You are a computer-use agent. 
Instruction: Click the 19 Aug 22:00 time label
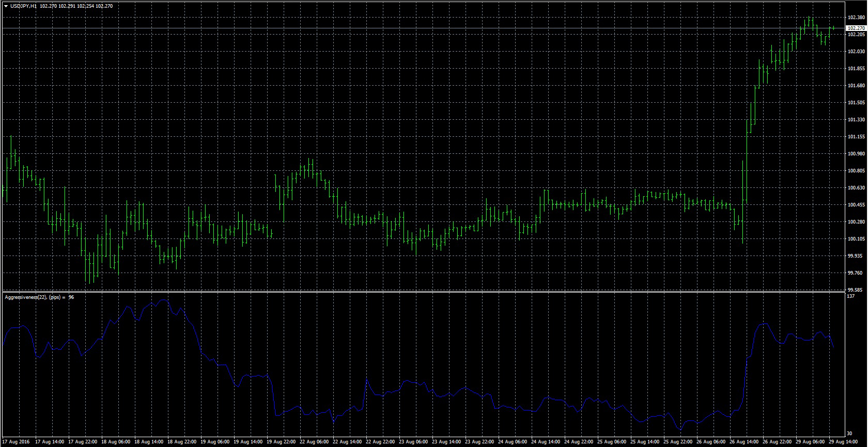(281, 442)
